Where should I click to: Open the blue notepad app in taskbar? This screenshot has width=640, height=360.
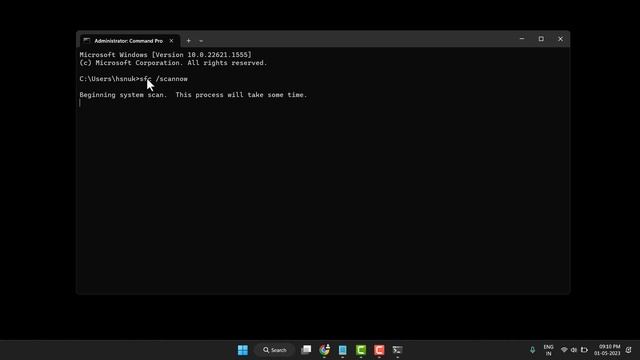(342, 350)
